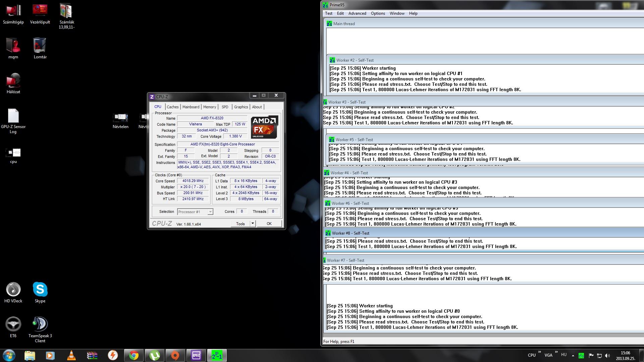Activate Worker #4 - Self-Test window

click(484, 173)
